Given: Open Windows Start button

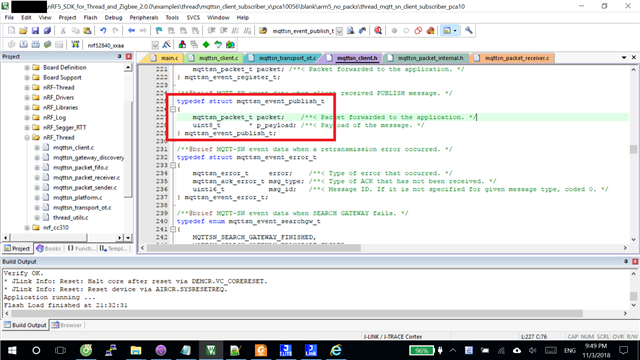Looking at the screenshot, I should (12, 350).
